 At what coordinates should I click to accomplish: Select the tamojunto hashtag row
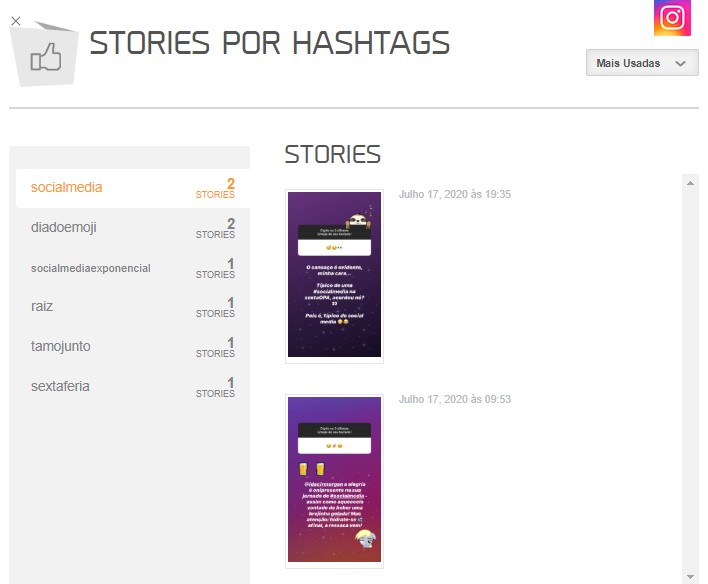click(133, 347)
